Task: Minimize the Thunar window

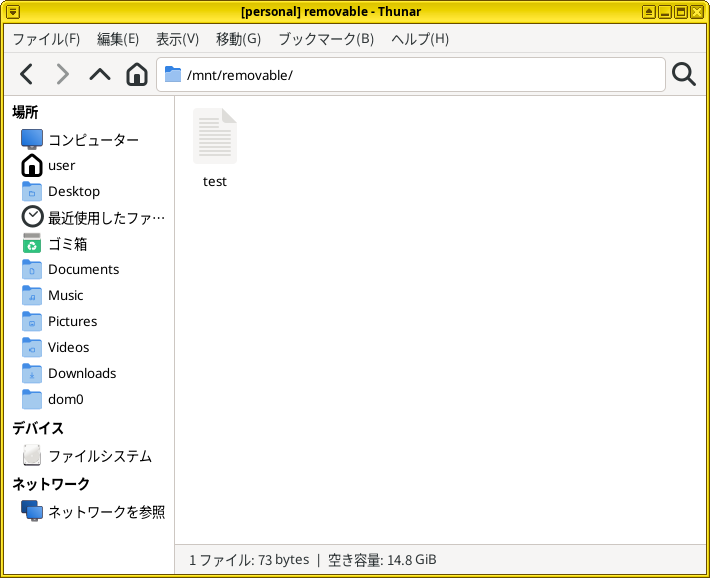Action: 665,12
